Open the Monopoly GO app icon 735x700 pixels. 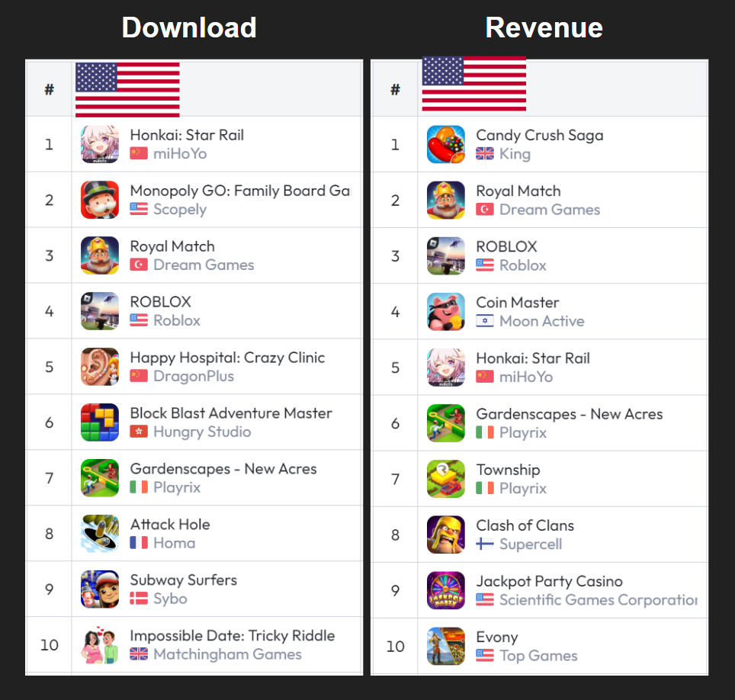click(99, 200)
